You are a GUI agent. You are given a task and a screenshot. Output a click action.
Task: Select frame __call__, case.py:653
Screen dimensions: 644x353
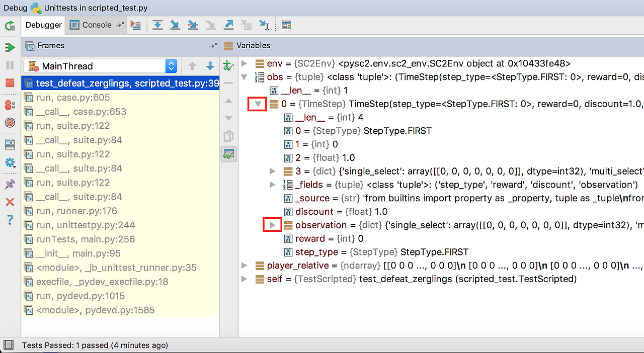[121, 112]
